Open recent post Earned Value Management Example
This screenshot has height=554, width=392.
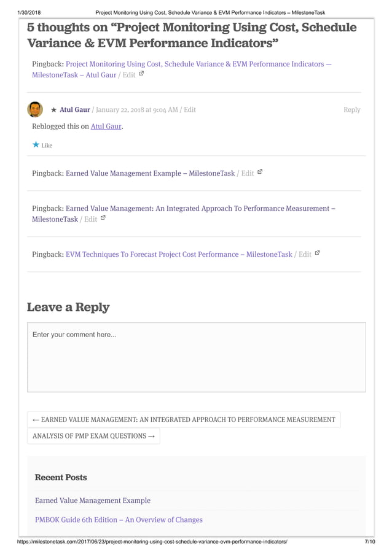click(92, 500)
